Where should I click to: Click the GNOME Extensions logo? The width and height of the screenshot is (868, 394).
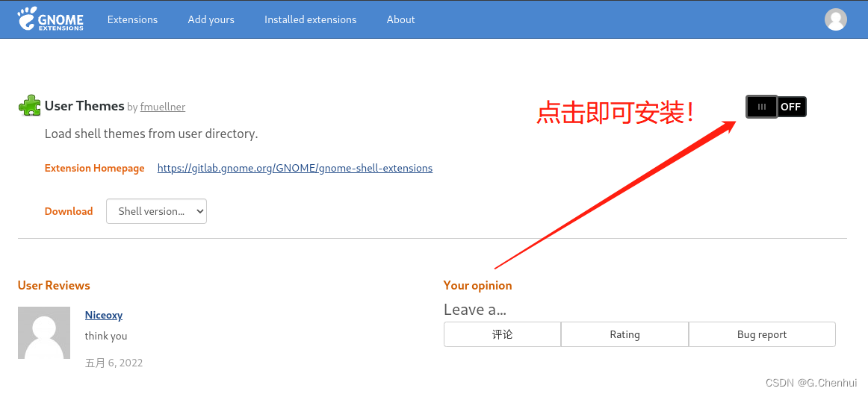[51, 19]
